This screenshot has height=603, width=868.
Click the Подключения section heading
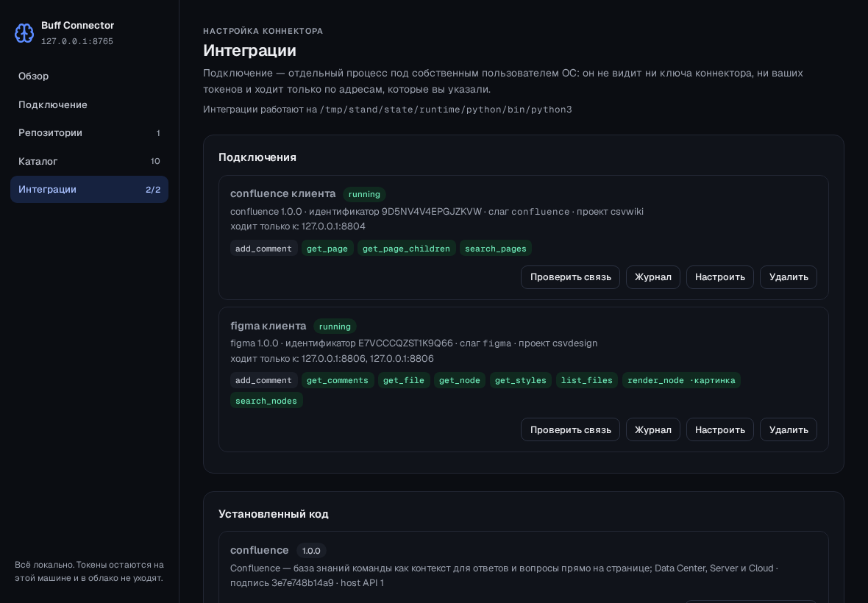tap(257, 157)
